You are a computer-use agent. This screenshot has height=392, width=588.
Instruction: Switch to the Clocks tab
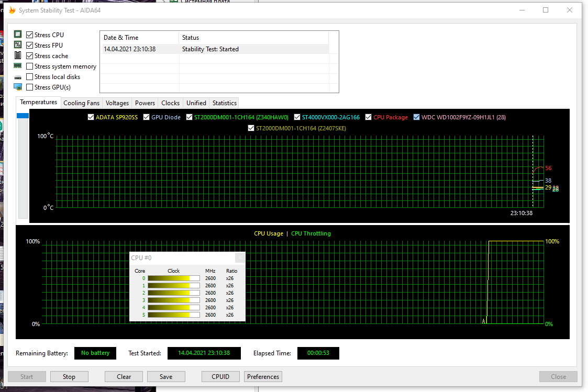(170, 103)
